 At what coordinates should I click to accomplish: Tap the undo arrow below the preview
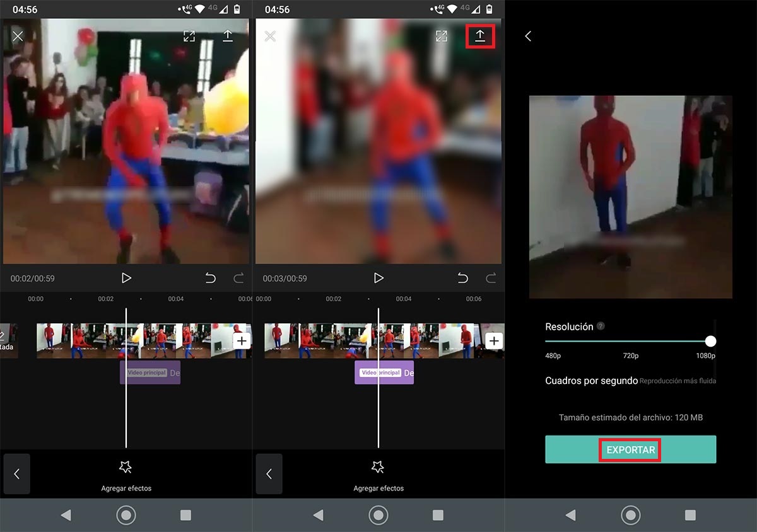click(x=211, y=277)
